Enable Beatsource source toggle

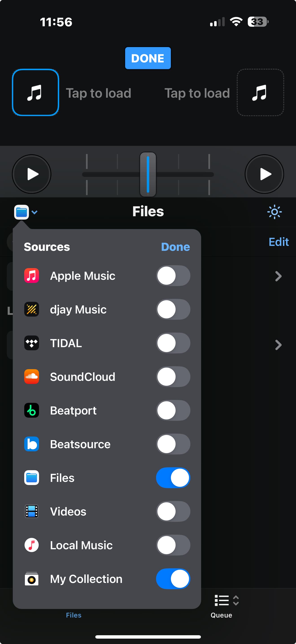(173, 444)
